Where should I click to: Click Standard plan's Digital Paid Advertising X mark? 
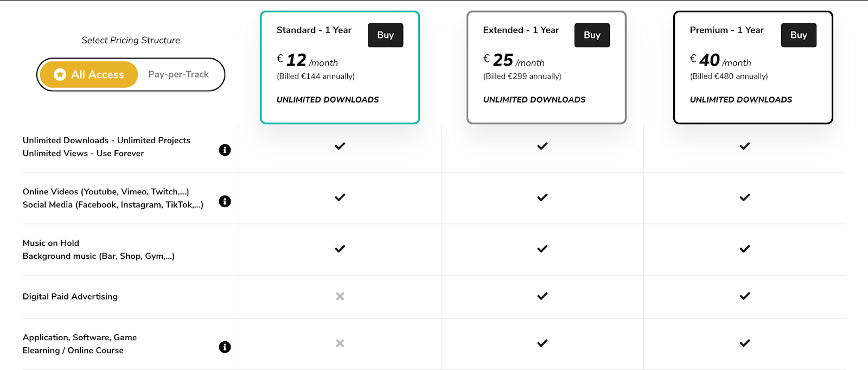[340, 296]
